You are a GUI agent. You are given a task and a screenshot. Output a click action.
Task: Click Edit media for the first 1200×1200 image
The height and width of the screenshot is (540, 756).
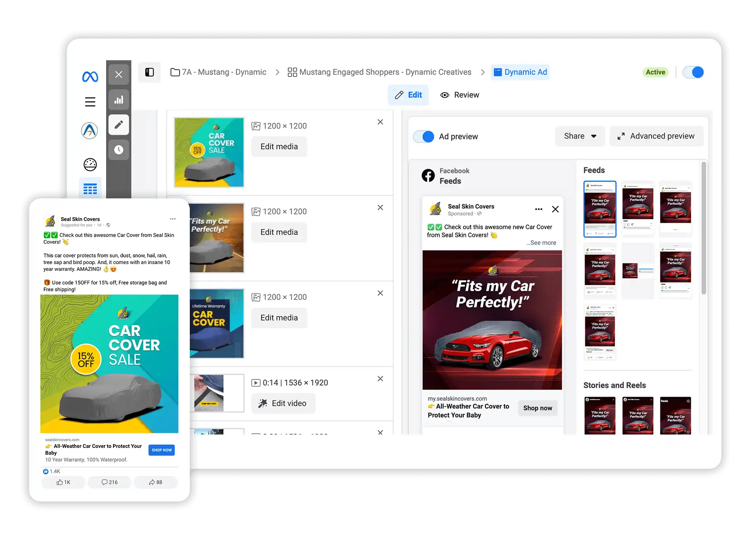click(x=279, y=146)
